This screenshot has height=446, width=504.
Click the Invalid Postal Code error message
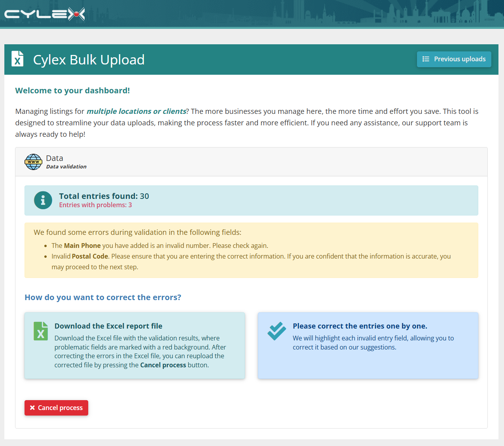251,262
